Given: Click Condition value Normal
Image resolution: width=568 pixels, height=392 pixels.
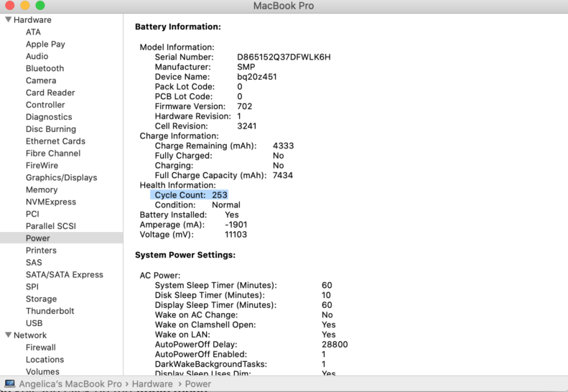Looking at the screenshot, I should coord(226,205).
